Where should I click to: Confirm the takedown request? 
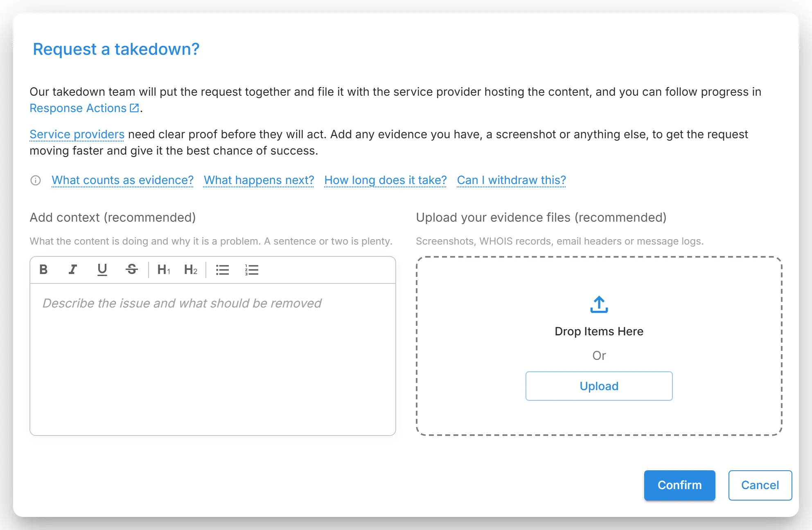tap(679, 485)
